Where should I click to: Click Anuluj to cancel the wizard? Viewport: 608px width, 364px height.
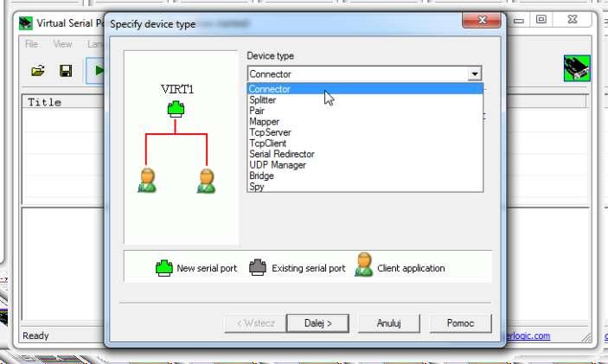pos(388,323)
